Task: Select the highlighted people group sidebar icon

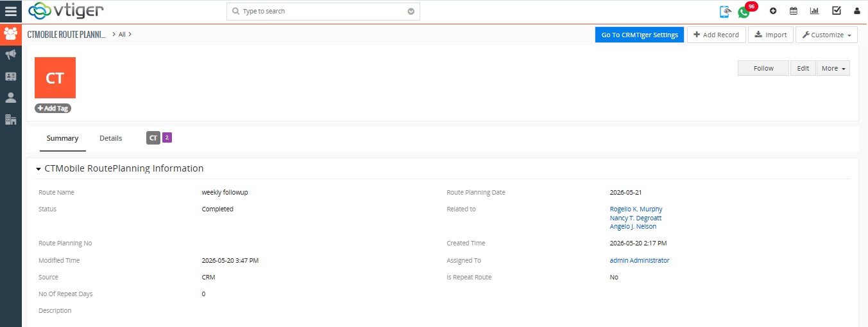Action: coord(10,34)
